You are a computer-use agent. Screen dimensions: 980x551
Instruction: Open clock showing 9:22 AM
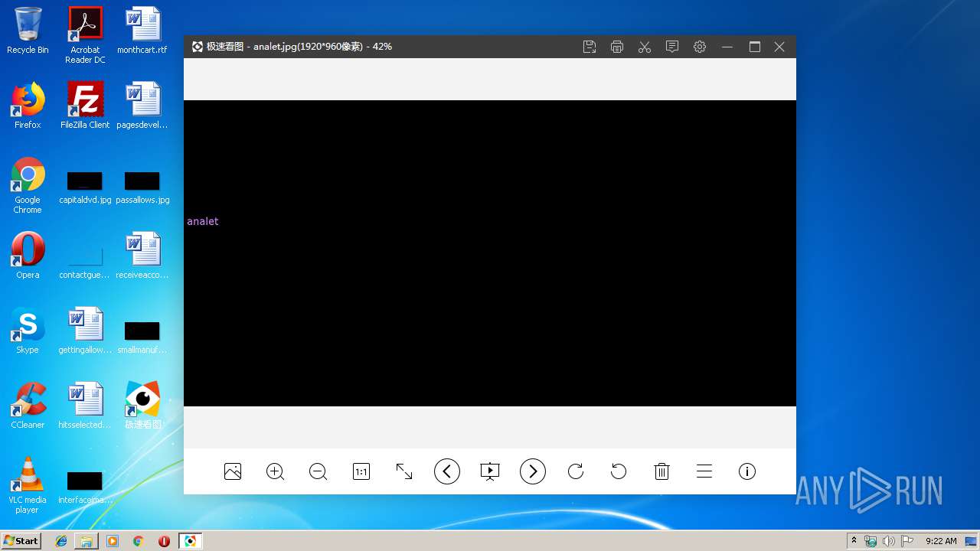pyautogui.click(x=941, y=541)
